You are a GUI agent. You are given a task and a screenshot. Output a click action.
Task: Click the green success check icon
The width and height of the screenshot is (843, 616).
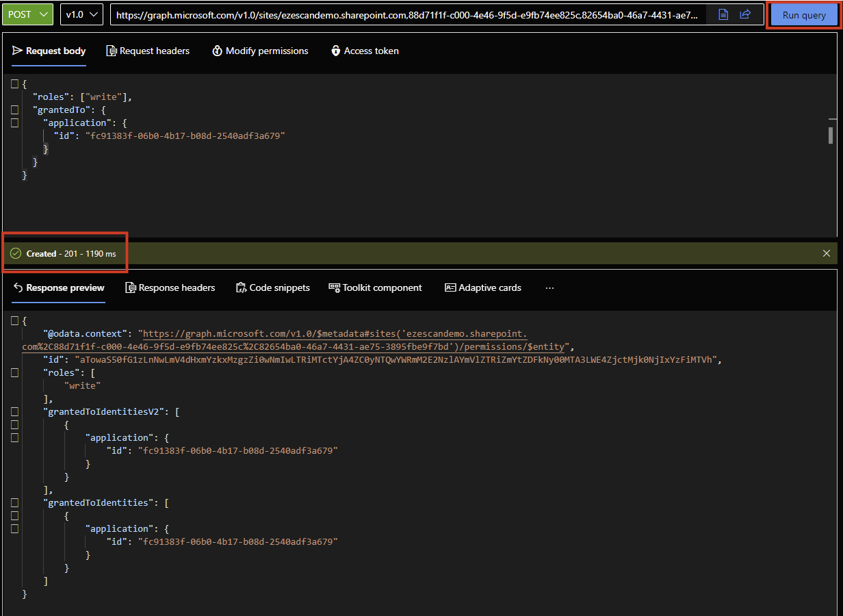pos(16,254)
